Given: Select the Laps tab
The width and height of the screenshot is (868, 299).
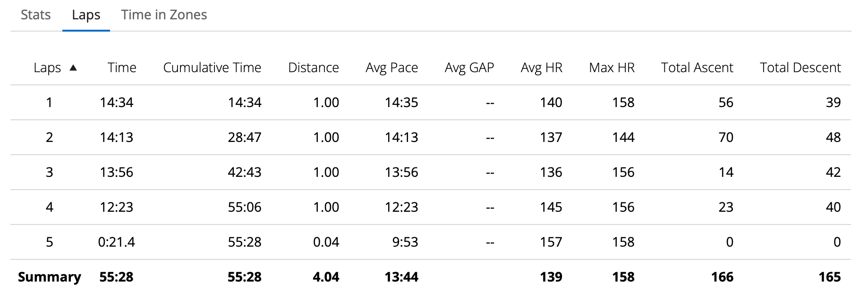Looking at the screenshot, I should (x=86, y=15).
